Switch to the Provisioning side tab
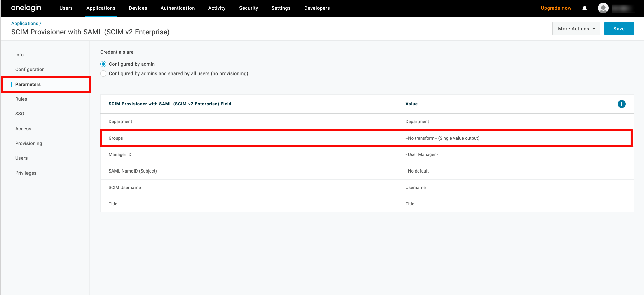Image resolution: width=644 pixels, height=295 pixels. point(29,143)
